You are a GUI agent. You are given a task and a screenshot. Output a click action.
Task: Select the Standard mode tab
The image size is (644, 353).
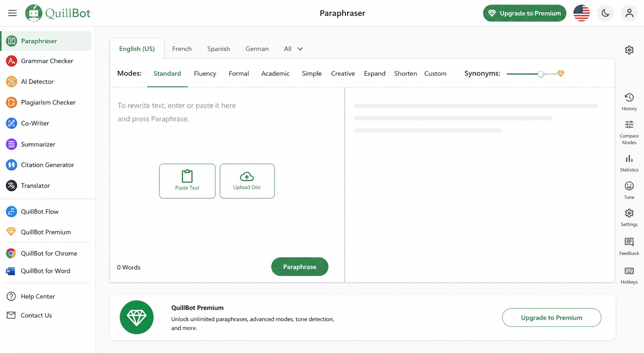click(167, 74)
